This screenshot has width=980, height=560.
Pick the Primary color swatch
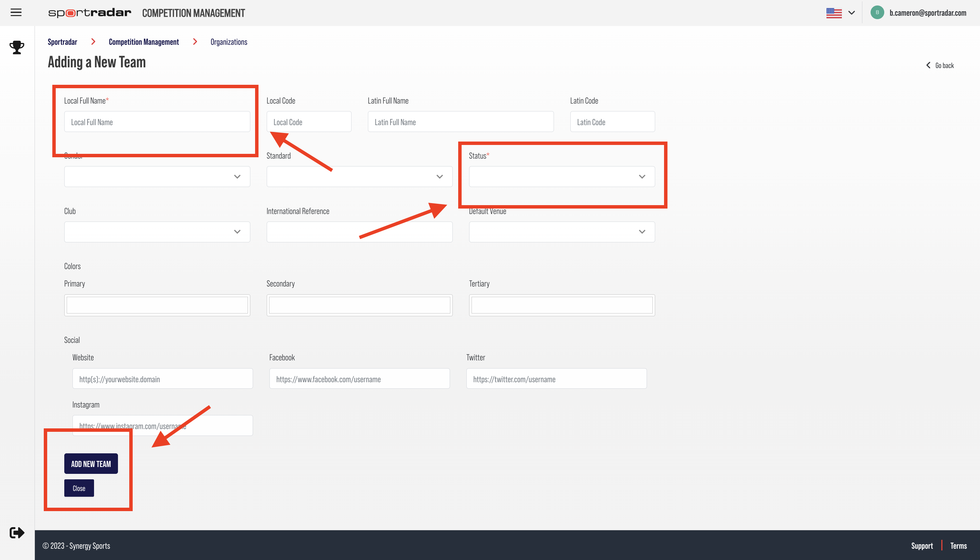pos(157,305)
